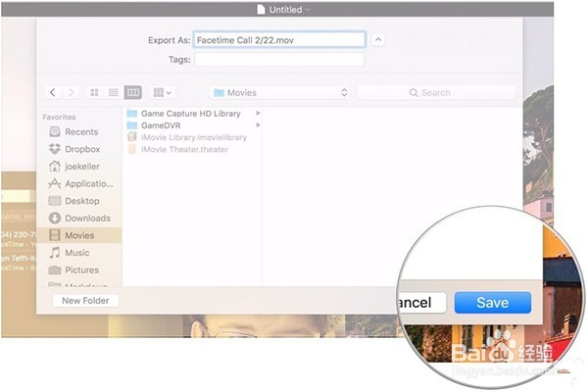
Task: Go back with the left arrow button
Action: pos(53,92)
